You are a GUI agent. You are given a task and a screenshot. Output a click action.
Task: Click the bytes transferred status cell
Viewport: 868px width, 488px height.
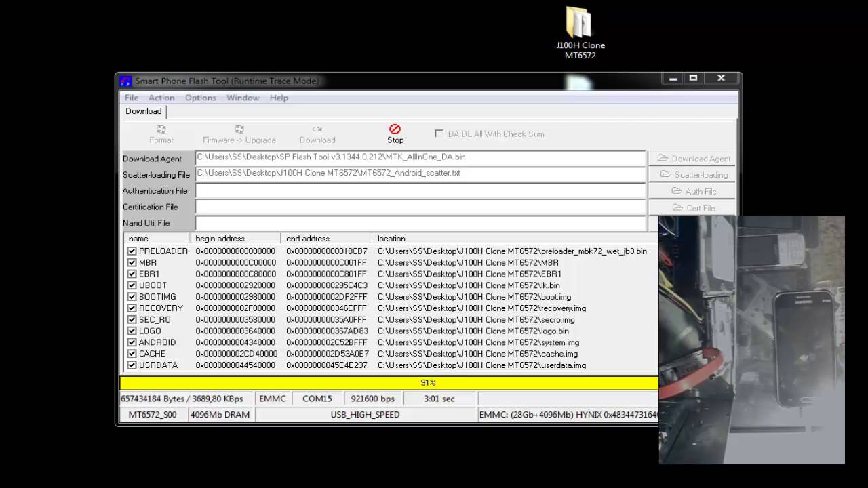[x=187, y=399]
